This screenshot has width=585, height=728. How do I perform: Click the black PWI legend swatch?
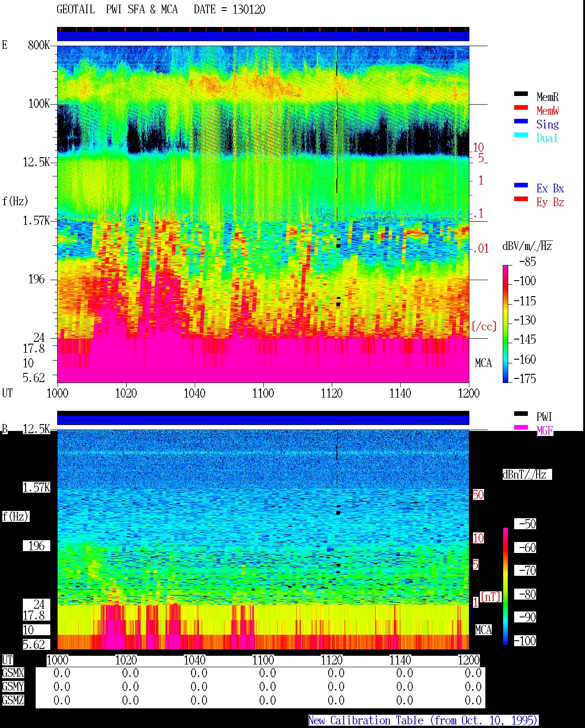pyautogui.click(x=521, y=414)
